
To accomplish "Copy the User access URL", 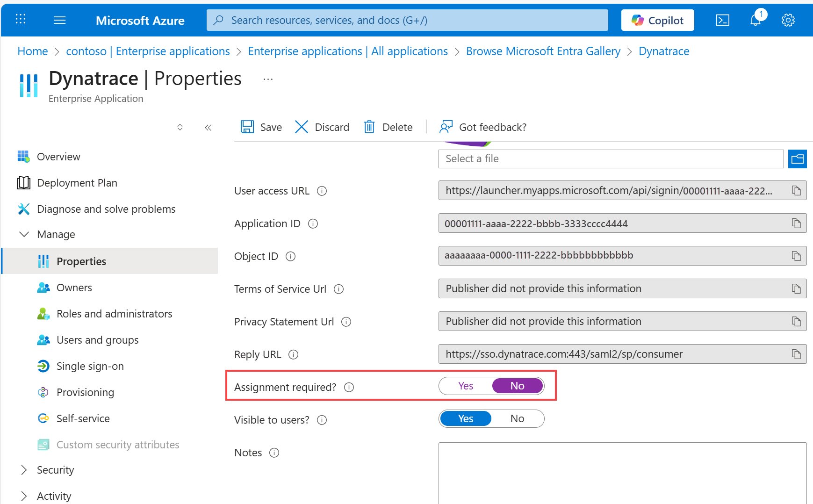I will pyautogui.click(x=796, y=191).
